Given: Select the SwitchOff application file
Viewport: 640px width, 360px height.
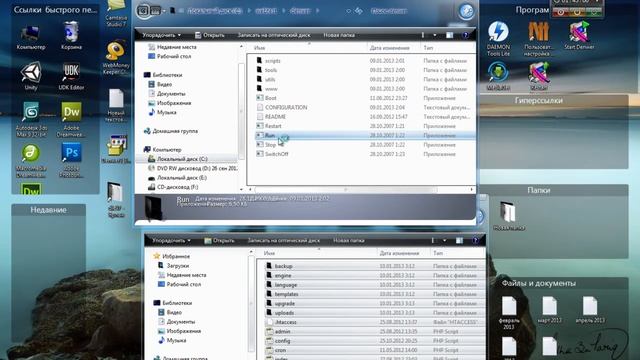Looking at the screenshot, I should [276, 154].
